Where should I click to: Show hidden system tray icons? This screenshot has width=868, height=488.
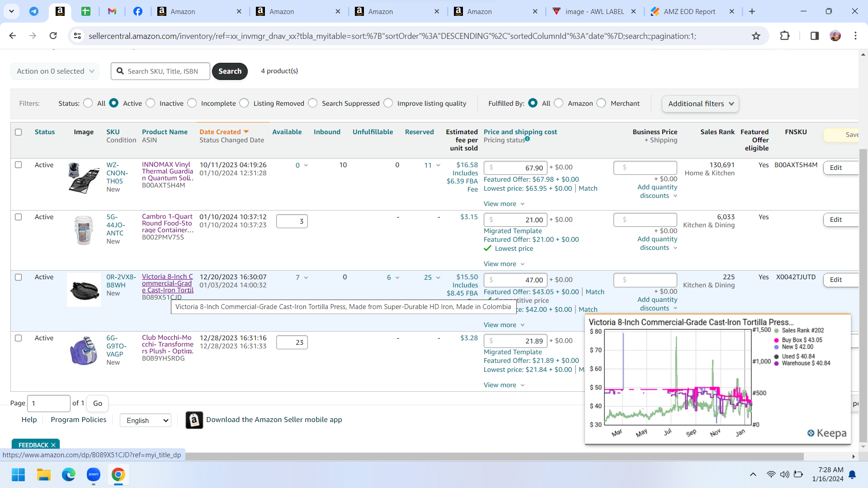[x=753, y=474]
